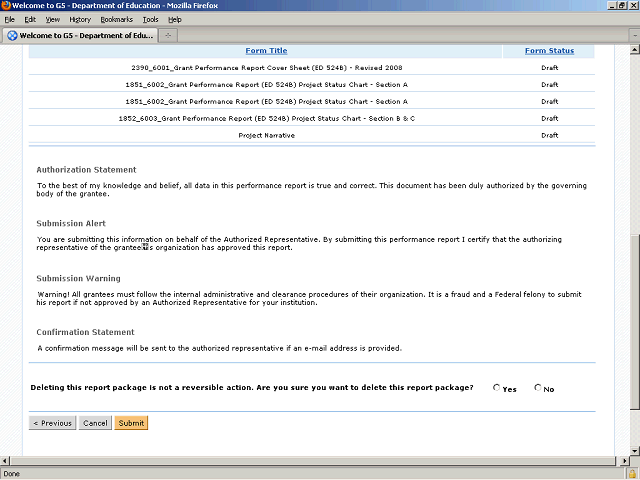640x480 pixels.
Task: Open the View menu
Action: tap(53, 20)
